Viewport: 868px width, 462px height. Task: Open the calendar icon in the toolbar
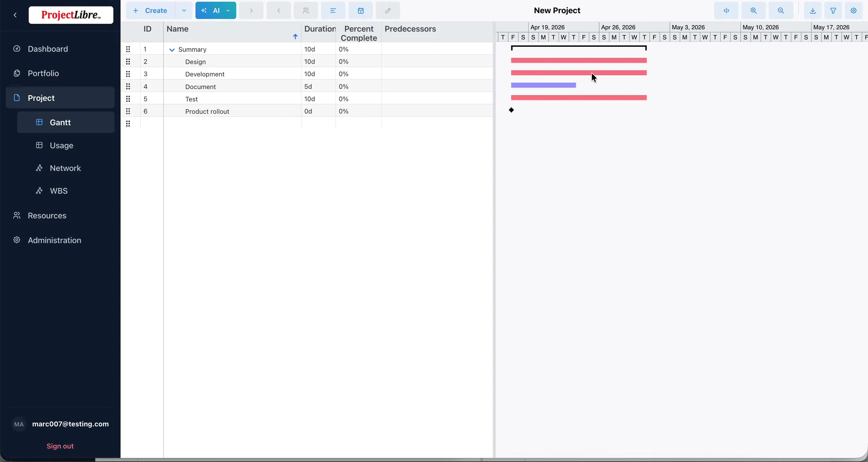tap(361, 11)
